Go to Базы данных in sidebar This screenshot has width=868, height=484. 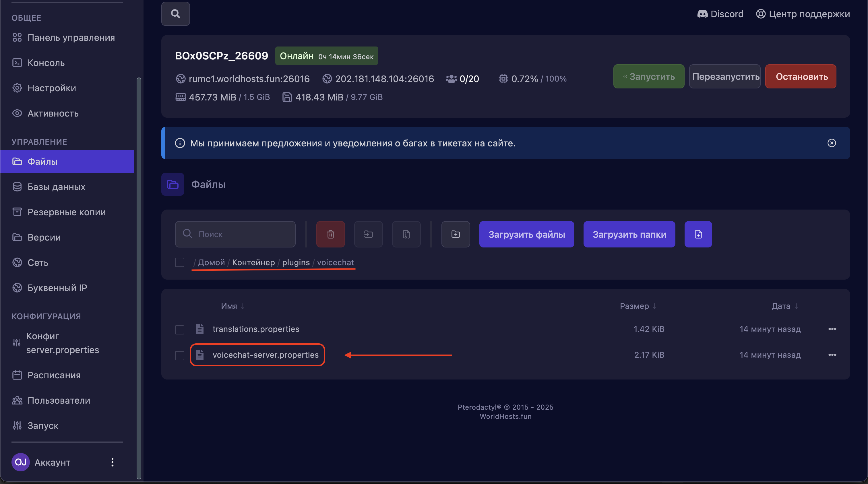point(56,187)
